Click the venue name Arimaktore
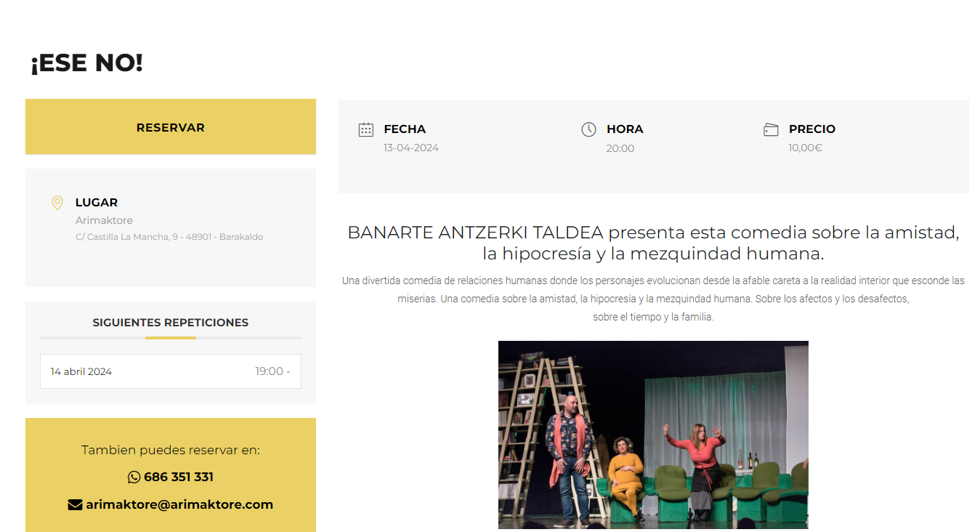This screenshot has height=532, width=980. tap(104, 220)
